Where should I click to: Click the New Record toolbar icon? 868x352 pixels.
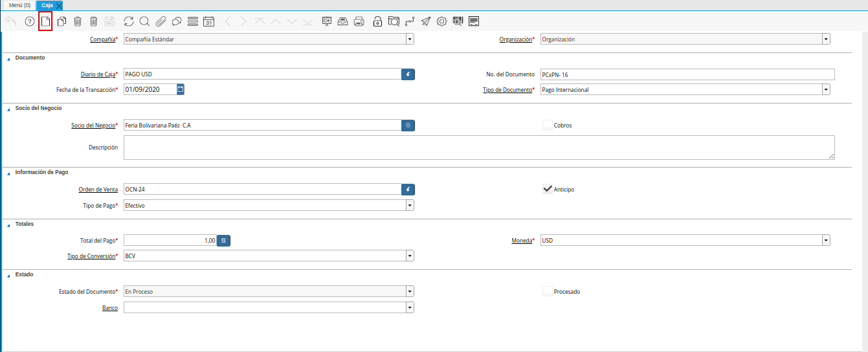(45, 21)
